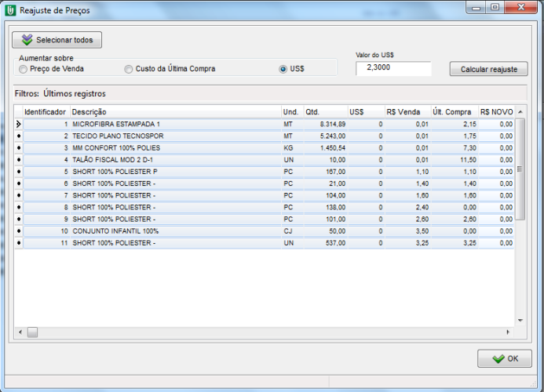Click the Identificador column header
The height and width of the screenshot is (392, 544).
(x=46, y=112)
